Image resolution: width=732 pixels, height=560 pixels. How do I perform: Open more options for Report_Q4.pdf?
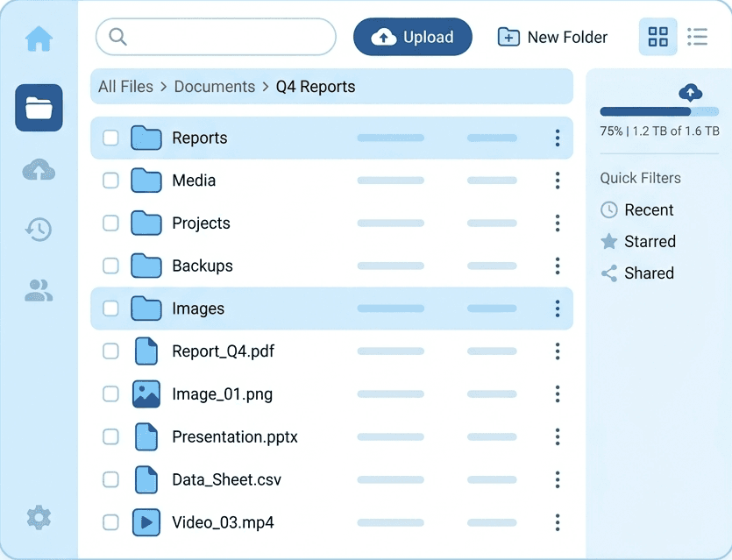(558, 351)
